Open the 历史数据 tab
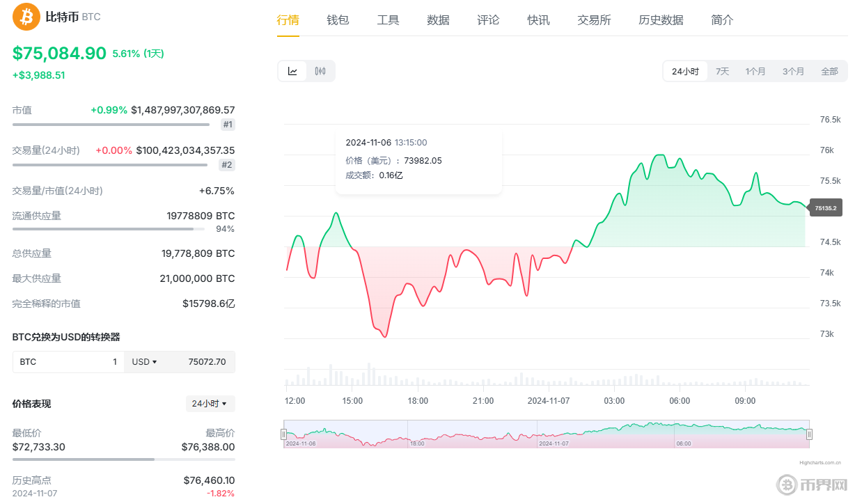Screen dimensions: 855x504 [x=660, y=20]
